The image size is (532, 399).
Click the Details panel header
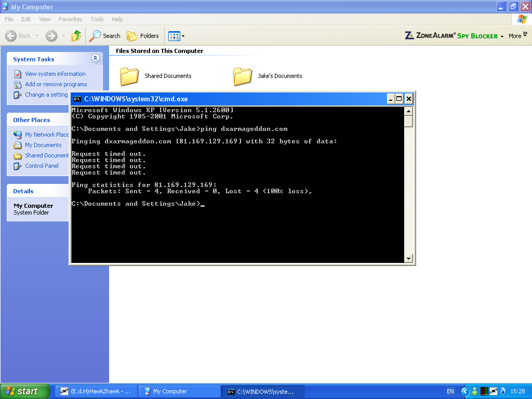pos(38,191)
